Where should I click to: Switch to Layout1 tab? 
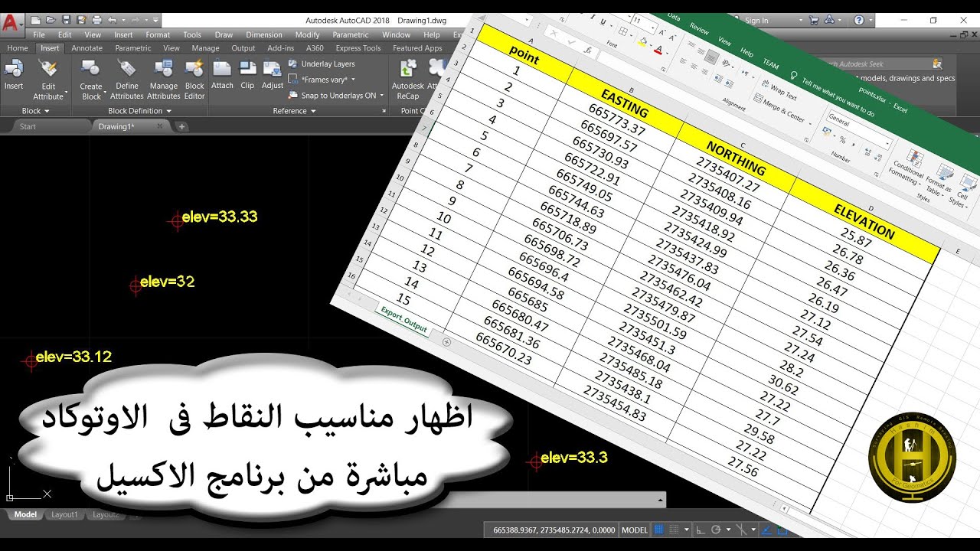(64, 515)
